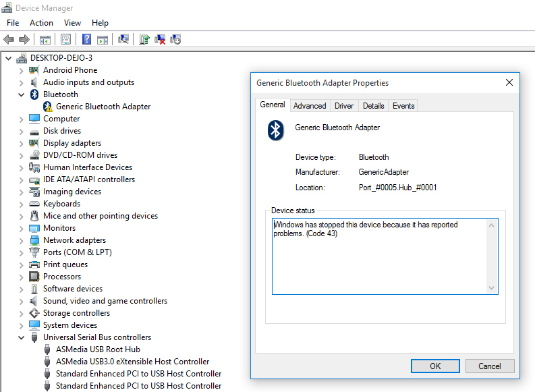535x392 pixels.
Task: Click Generic Bluetooth Adapter warning icon
Action: [x=48, y=107]
